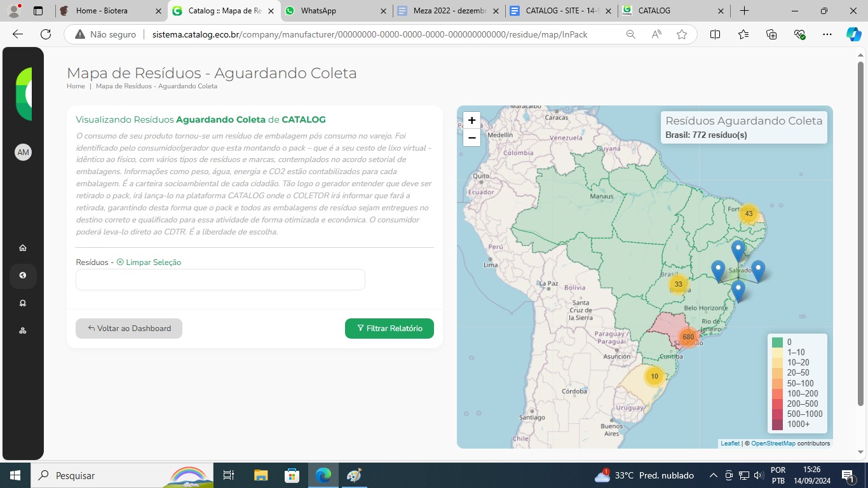Click the blue marker above Belo Horizonte label
Viewport: 868px width, 488px height.
pyautogui.click(x=738, y=291)
